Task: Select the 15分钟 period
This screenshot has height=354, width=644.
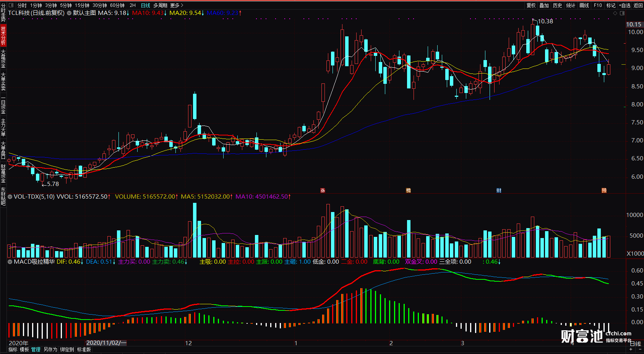Action: point(82,5)
